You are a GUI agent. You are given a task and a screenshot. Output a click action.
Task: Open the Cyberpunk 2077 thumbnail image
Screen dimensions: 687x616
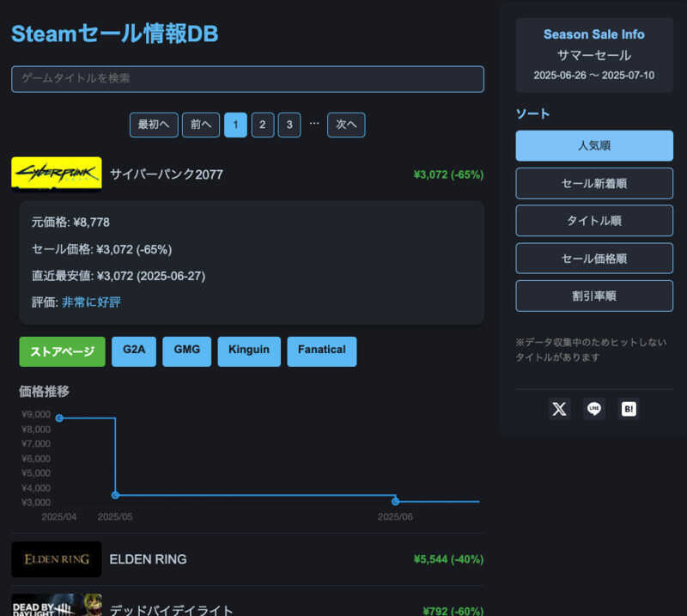tap(56, 171)
